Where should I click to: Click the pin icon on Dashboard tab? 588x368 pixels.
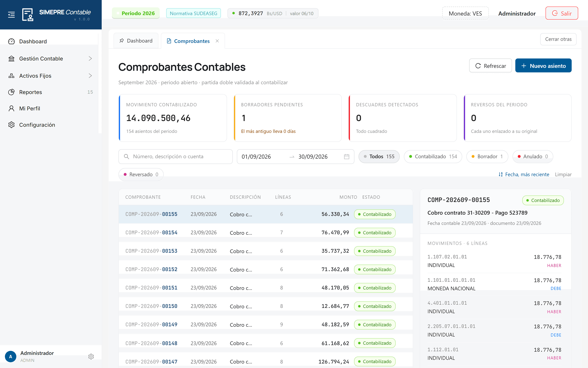click(121, 41)
